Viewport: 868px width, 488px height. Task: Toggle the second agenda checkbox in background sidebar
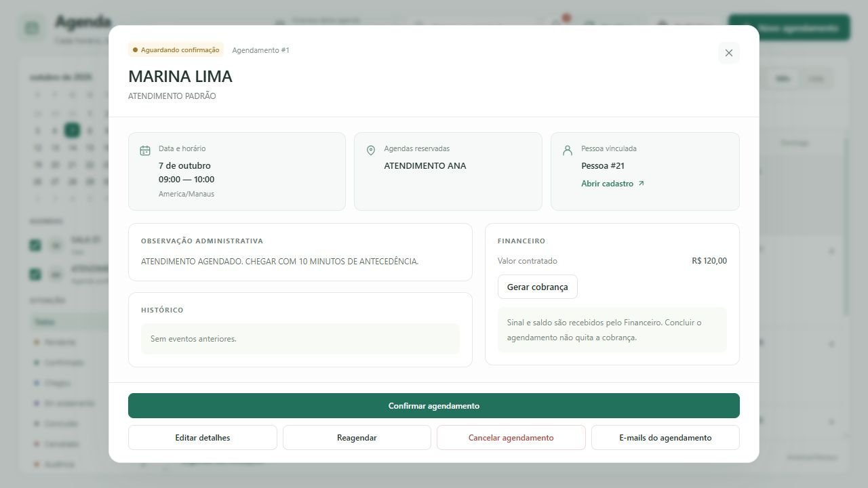click(x=35, y=274)
